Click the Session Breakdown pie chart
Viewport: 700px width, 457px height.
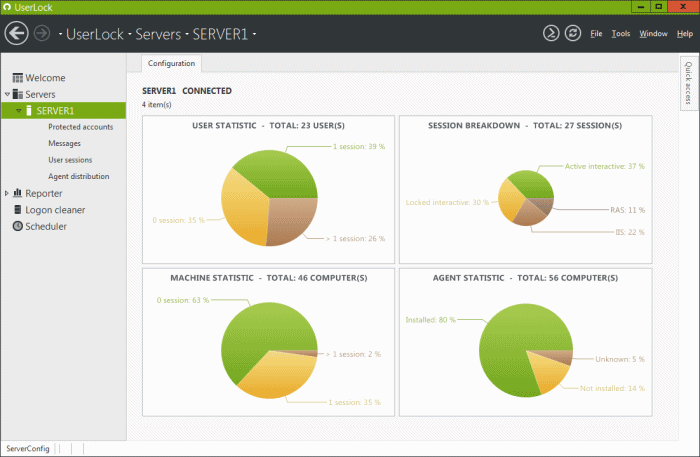526,198
